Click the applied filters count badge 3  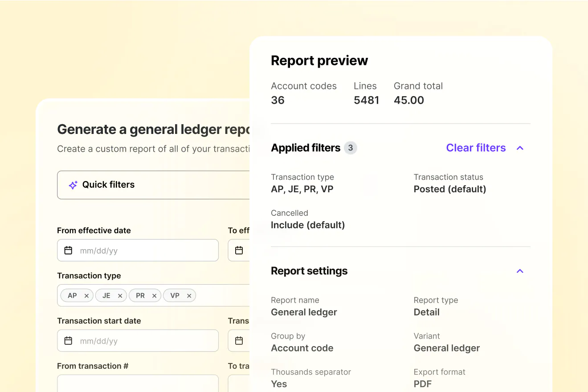click(x=351, y=148)
